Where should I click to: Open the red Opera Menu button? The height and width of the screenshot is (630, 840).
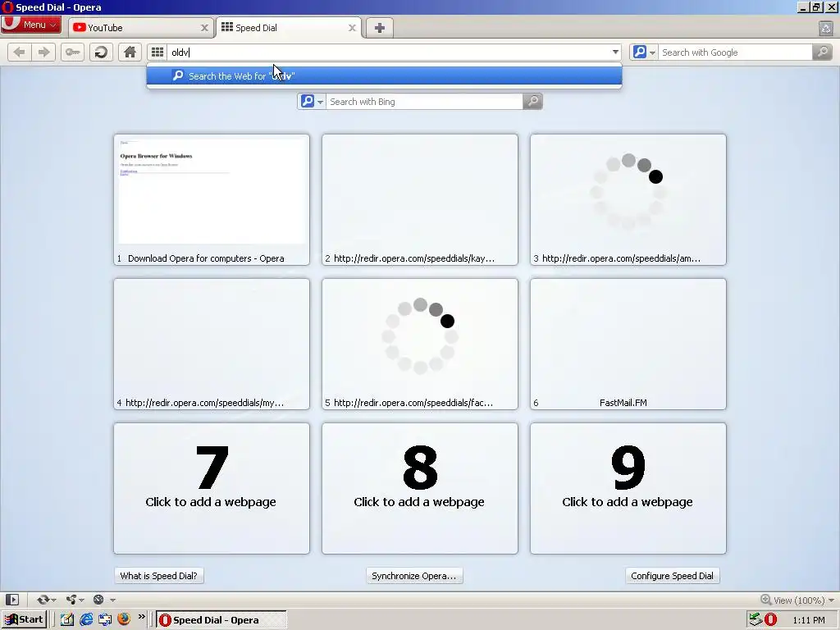pos(30,25)
